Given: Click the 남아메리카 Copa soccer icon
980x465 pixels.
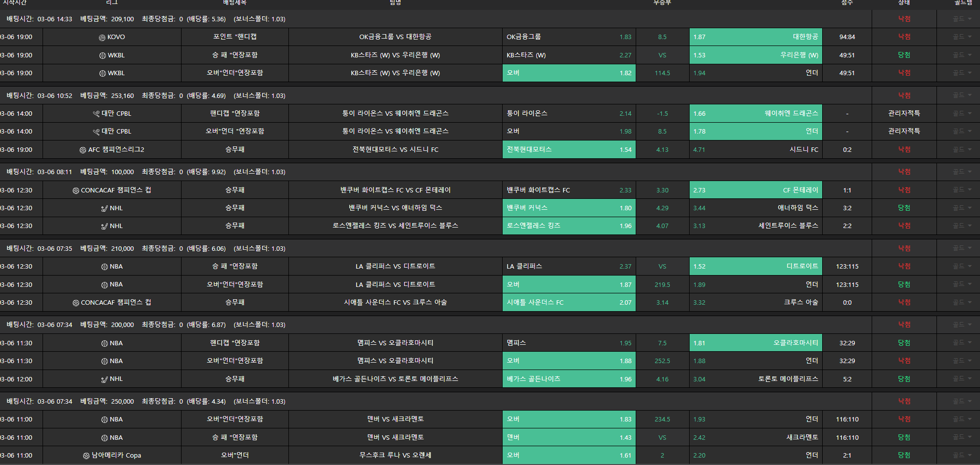Looking at the screenshot, I should pyautogui.click(x=86, y=456).
